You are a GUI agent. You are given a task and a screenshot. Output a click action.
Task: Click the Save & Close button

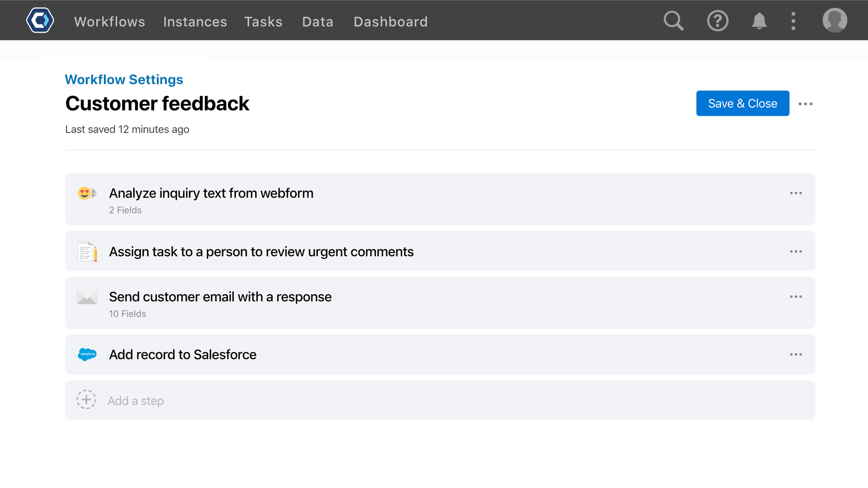click(742, 103)
